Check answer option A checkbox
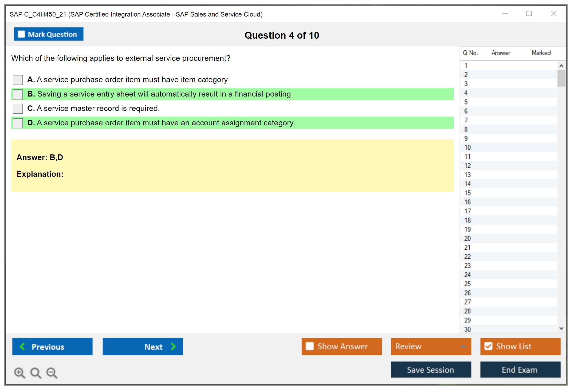 point(18,80)
